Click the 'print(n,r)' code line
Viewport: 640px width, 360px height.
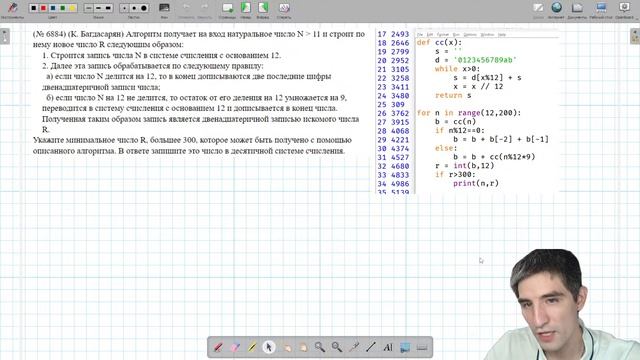tap(476, 183)
